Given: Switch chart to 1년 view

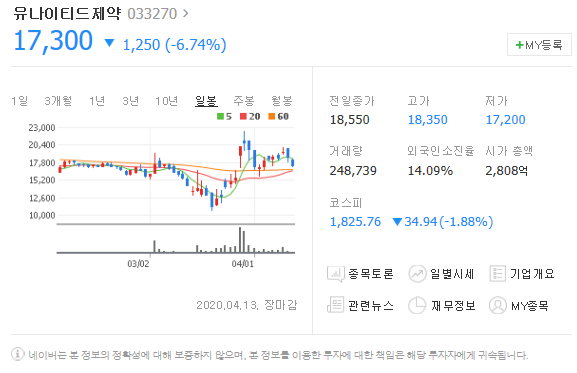Looking at the screenshot, I should tap(97, 100).
